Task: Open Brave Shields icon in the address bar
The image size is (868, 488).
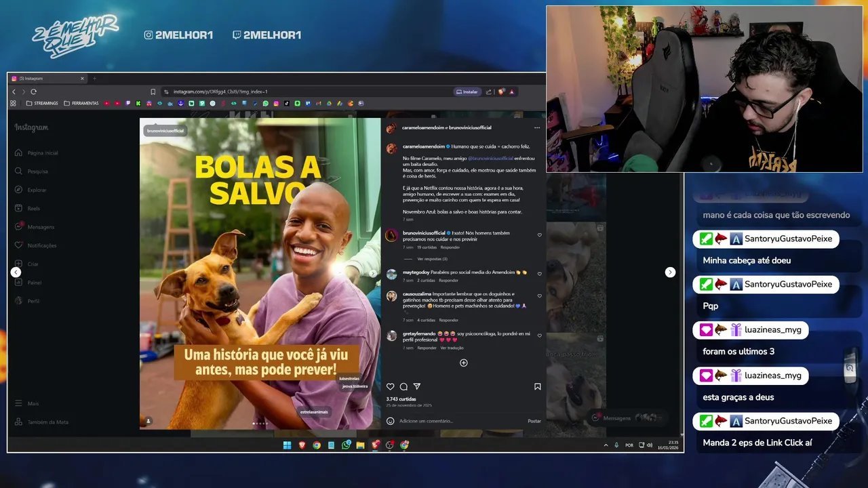Action: click(x=501, y=91)
